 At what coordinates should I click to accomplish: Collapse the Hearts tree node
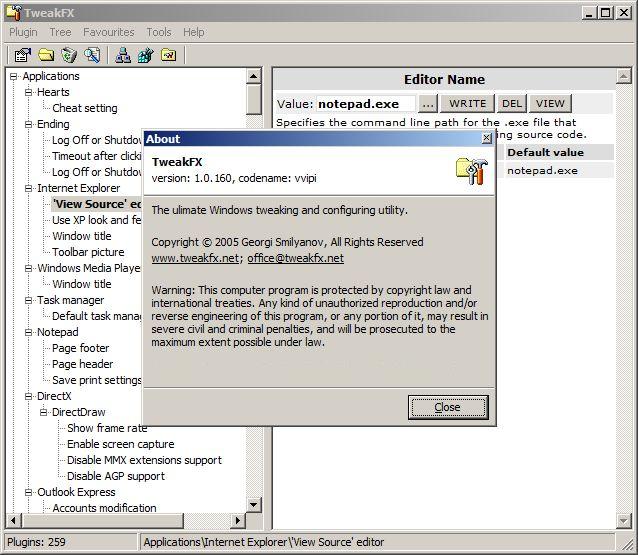coord(28,92)
